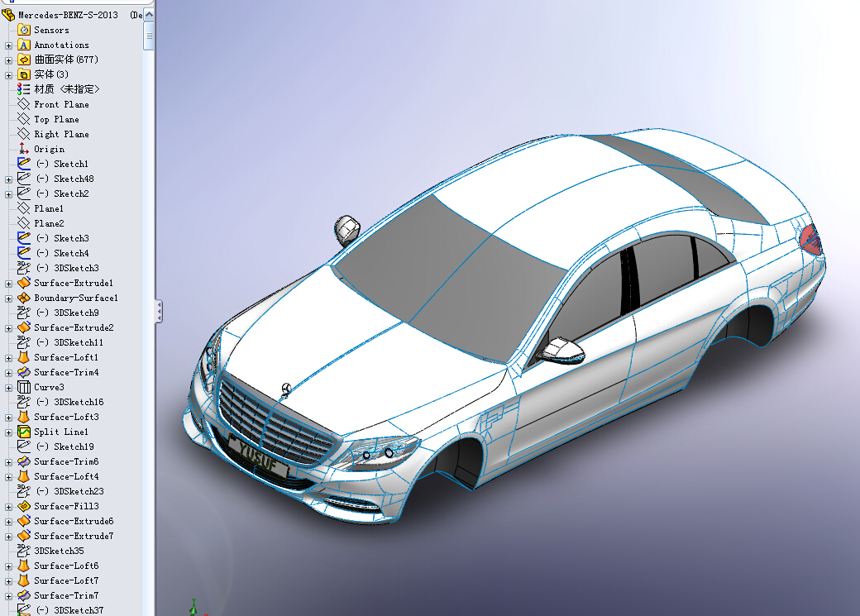Image resolution: width=860 pixels, height=616 pixels.
Task: Expand the Surface-Extrude2 feature
Action: [9, 328]
